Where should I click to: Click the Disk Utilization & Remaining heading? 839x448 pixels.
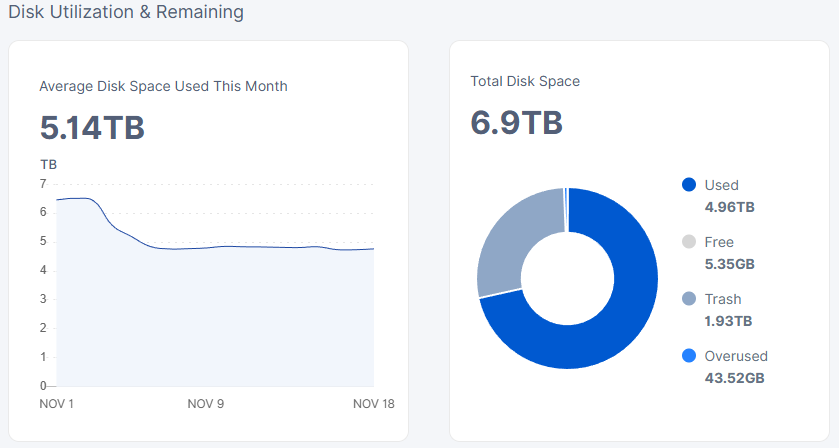point(126,13)
